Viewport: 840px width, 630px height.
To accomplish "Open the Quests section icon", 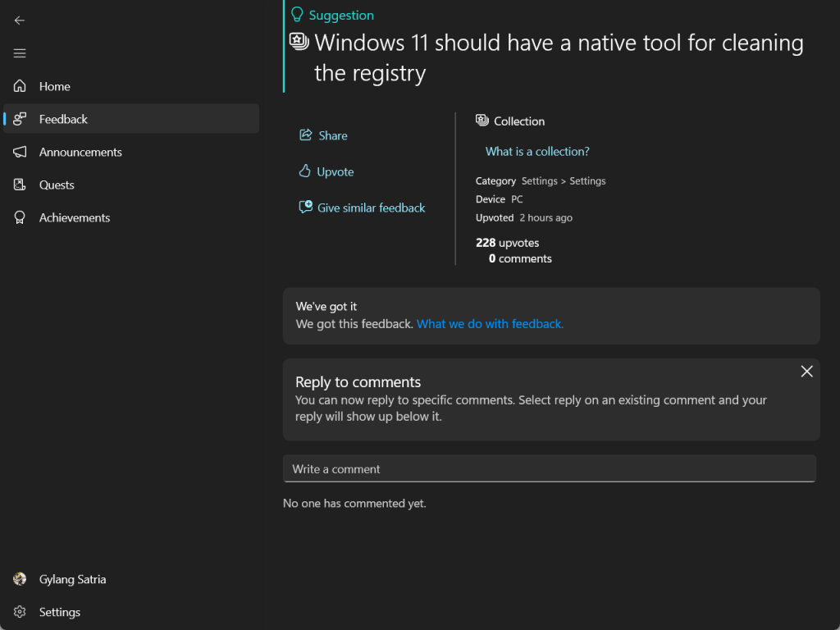I will pos(19,185).
